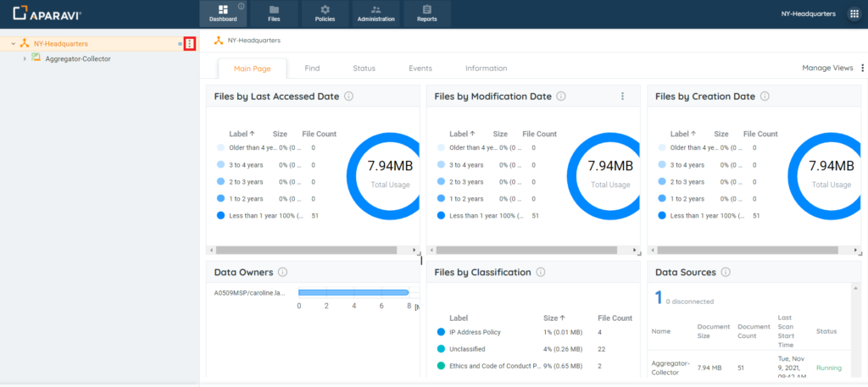868x387 pixels.
Task: Click the three-dot menu beside NY-Headquarters node
Action: click(190, 43)
